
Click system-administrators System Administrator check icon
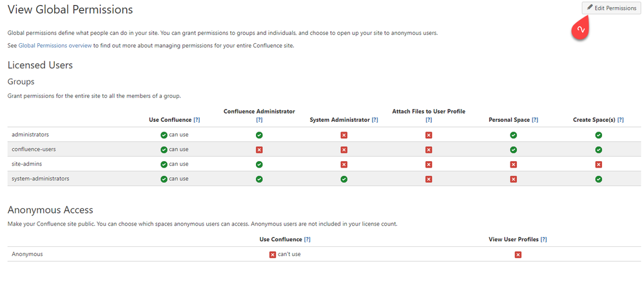pos(344,179)
